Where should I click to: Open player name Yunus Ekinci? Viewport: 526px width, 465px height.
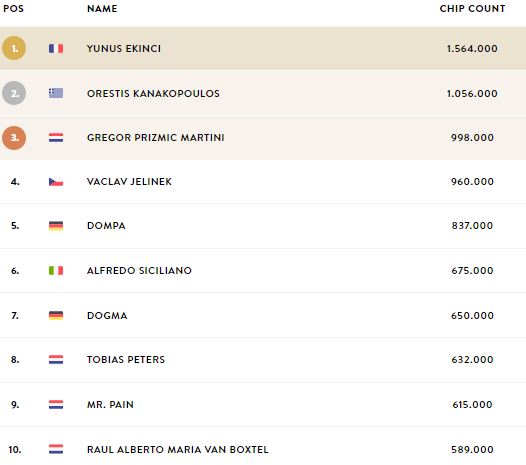coord(124,49)
